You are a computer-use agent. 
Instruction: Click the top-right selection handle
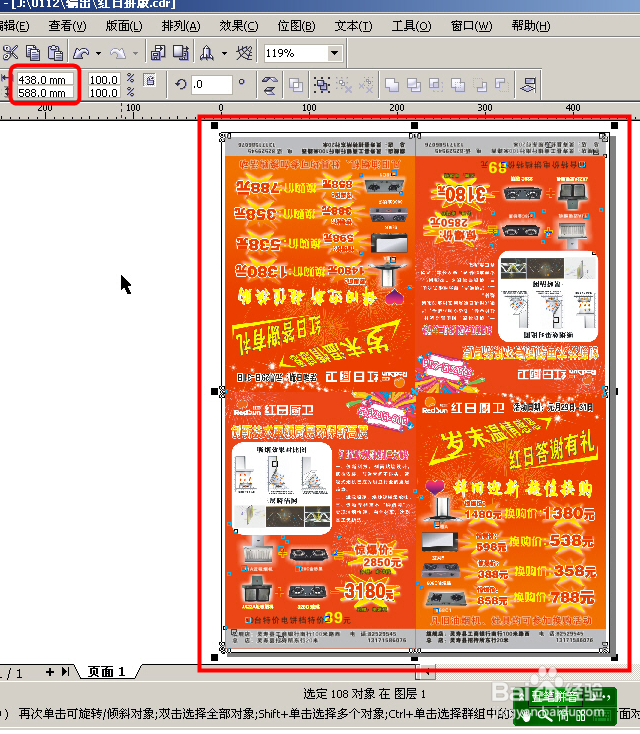tap(614, 125)
